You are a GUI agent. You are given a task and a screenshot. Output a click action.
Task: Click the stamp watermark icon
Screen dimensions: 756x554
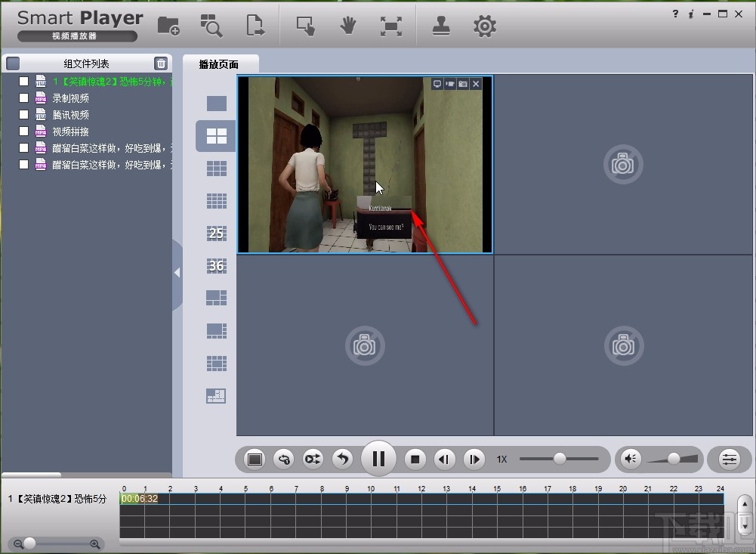click(441, 26)
